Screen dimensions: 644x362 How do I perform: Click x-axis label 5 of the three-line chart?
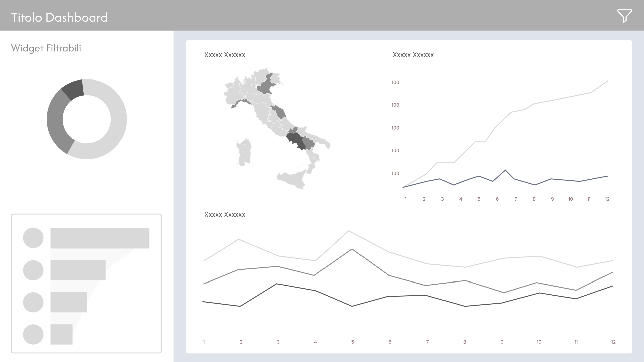[x=353, y=342]
